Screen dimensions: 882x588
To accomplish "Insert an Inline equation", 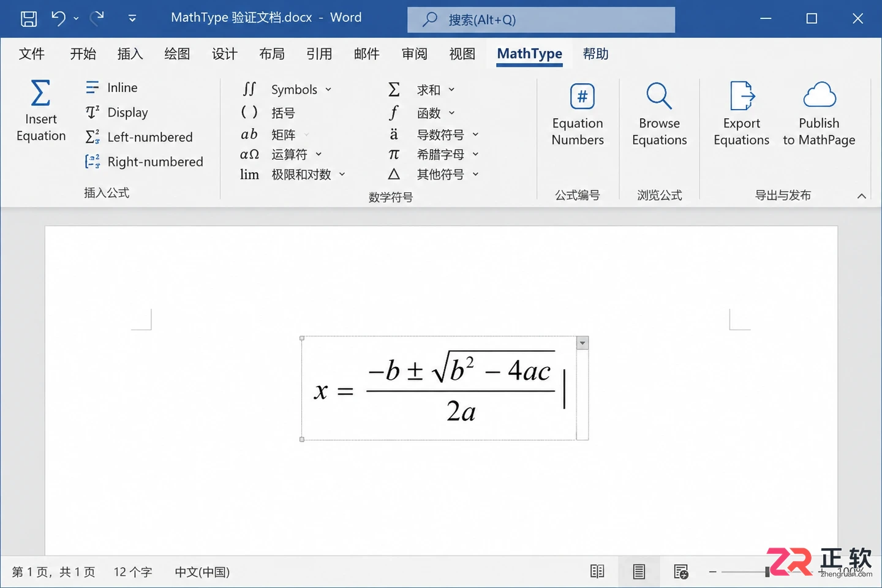I will coord(111,88).
